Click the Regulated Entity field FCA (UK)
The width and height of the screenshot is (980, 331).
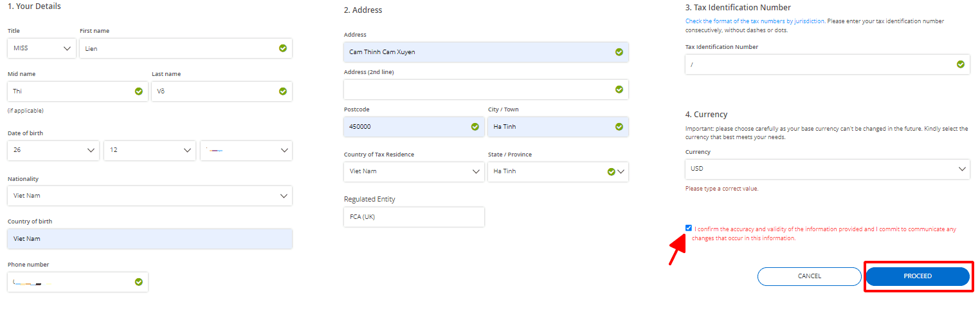click(414, 217)
